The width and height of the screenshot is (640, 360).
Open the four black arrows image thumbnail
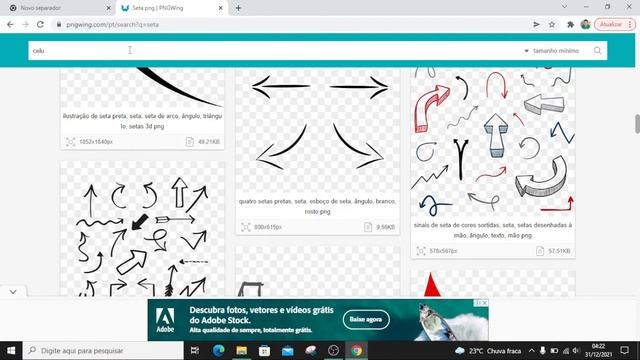click(x=318, y=131)
